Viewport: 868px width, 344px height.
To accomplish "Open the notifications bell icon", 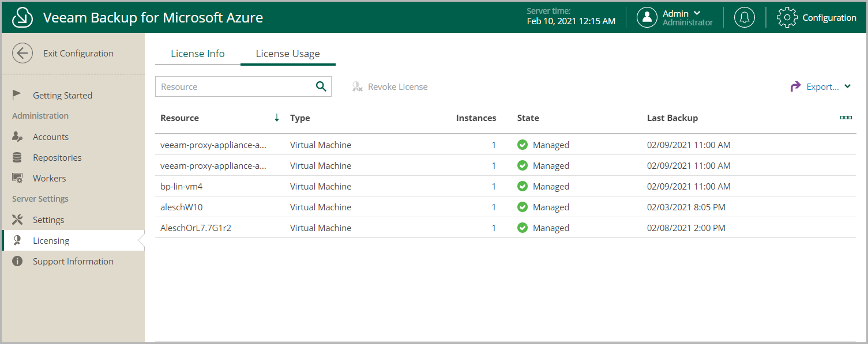I will (744, 17).
